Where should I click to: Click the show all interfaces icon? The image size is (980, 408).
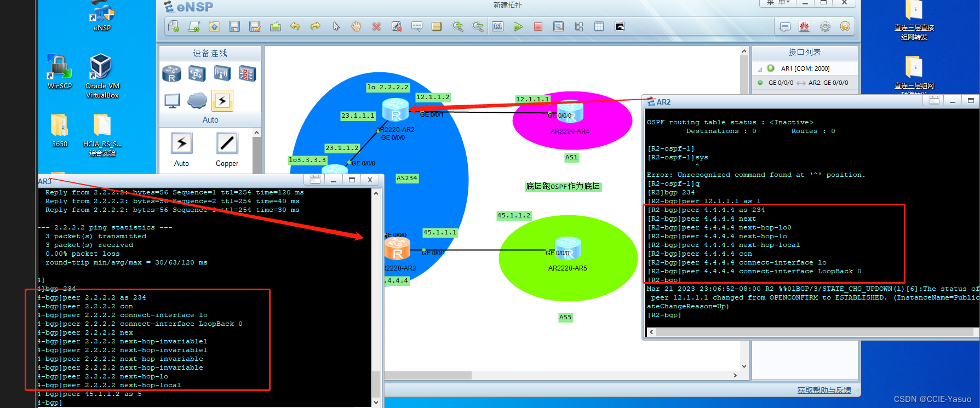click(x=578, y=26)
